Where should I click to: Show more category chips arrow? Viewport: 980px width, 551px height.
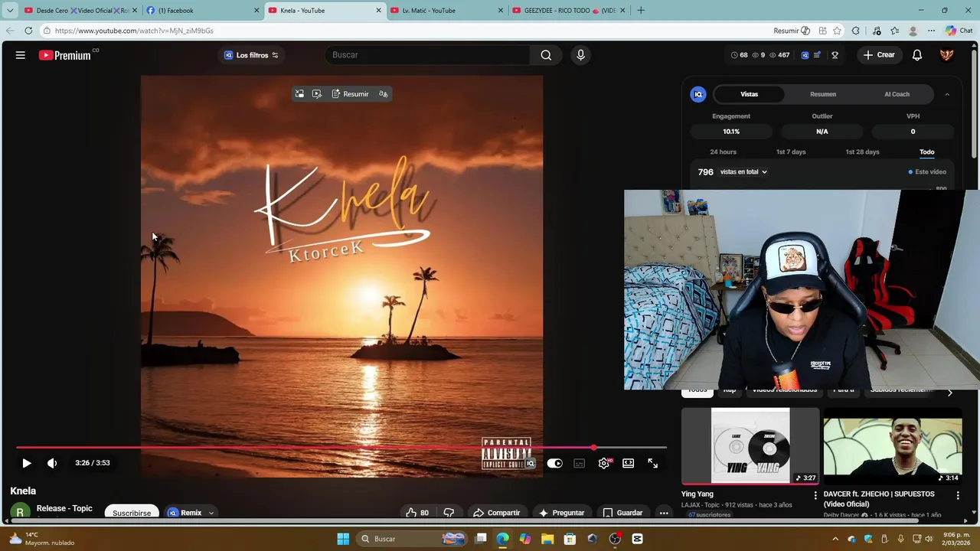tap(950, 393)
